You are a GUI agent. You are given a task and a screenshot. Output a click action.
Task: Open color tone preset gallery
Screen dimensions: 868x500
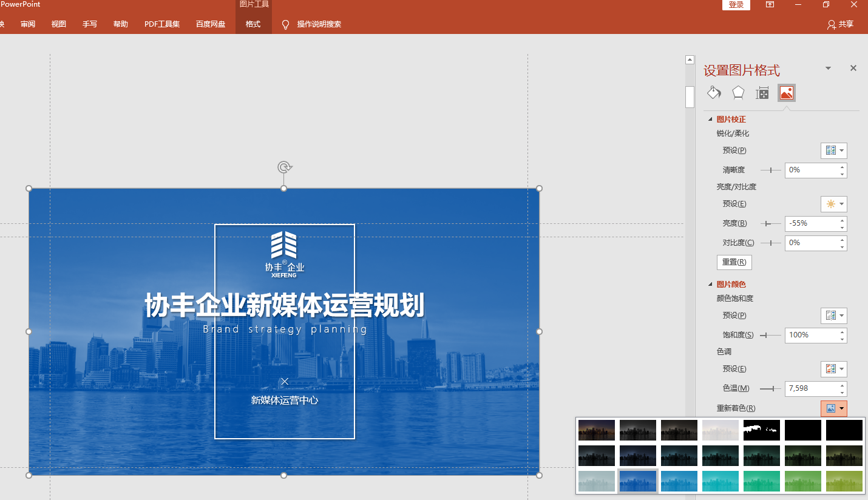pos(834,369)
